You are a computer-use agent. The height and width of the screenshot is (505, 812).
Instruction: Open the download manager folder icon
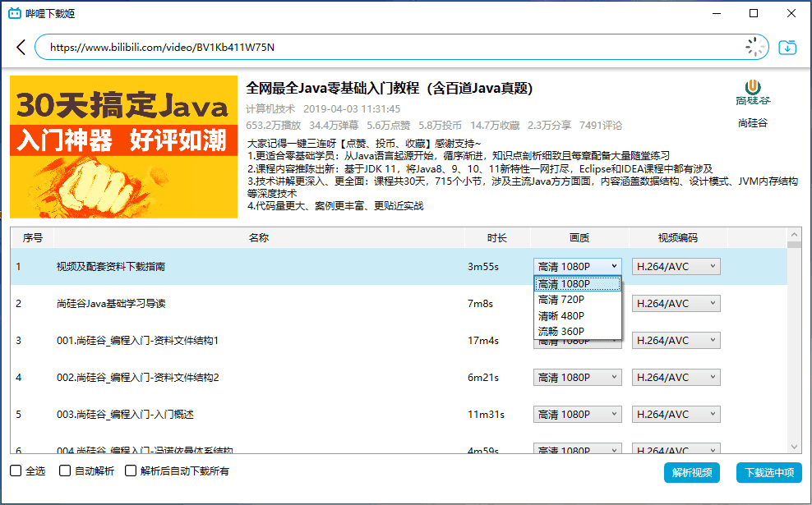[x=787, y=48]
